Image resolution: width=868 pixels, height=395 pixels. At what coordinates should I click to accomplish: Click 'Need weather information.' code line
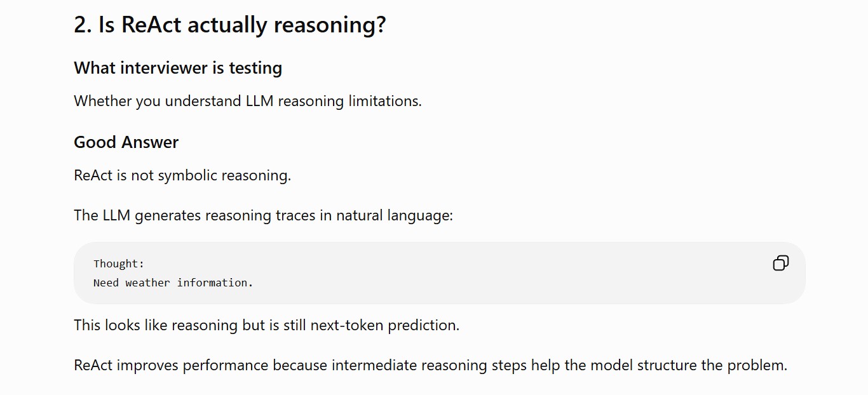173,283
